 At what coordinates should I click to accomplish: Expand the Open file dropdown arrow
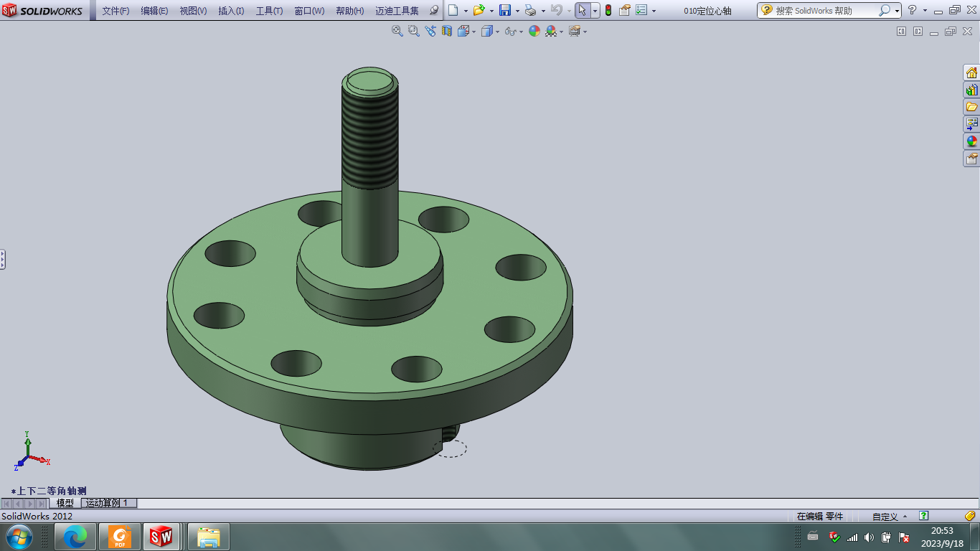click(x=491, y=11)
